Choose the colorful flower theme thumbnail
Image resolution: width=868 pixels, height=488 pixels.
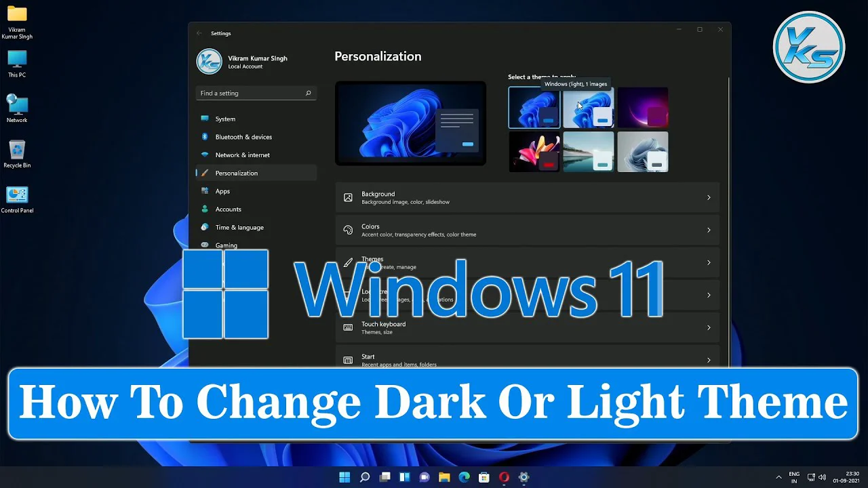pyautogui.click(x=534, y=152)
